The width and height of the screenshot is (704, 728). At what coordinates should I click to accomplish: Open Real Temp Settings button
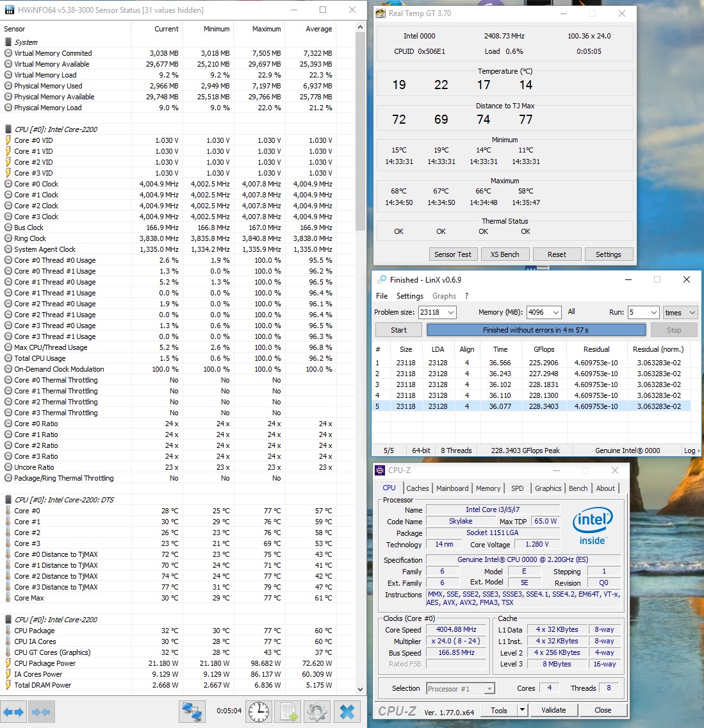[608, 254]
